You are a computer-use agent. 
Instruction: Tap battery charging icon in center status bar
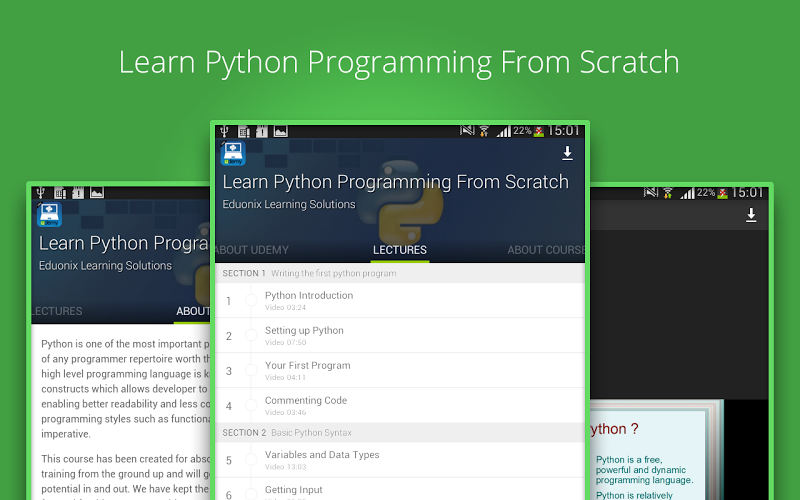coord(539,132)
